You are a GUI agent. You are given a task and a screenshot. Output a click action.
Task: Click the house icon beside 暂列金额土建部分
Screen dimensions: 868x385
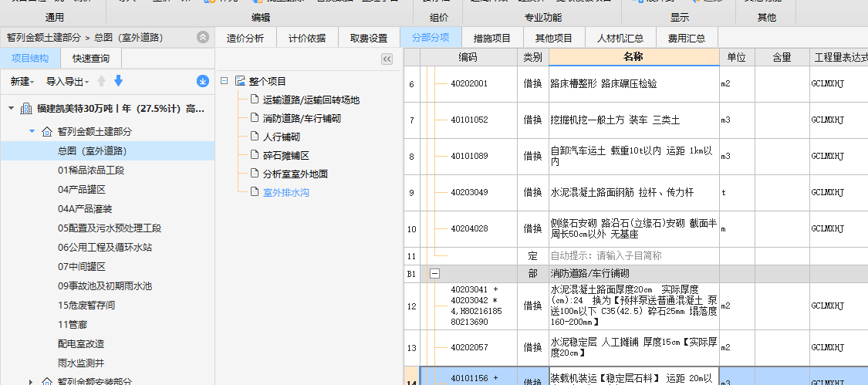tap(47, 132)
